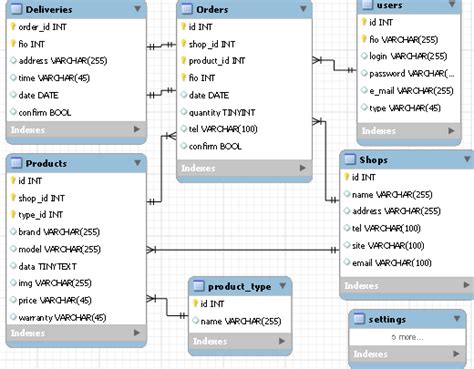Collapse the product_type table with header arrow
Image resolution: width=474 pixels, height=369 pixels.
pyautogui.click(x=283, y=286)
